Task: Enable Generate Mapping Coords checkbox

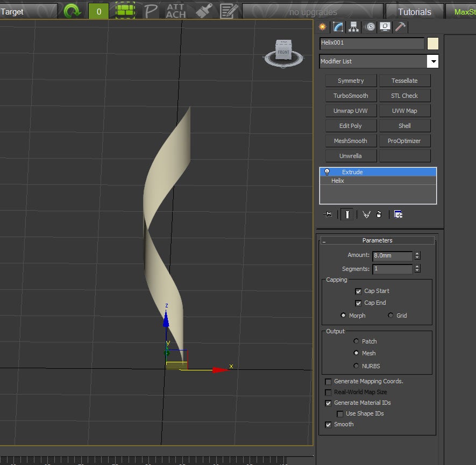Action: click(328, 381)
